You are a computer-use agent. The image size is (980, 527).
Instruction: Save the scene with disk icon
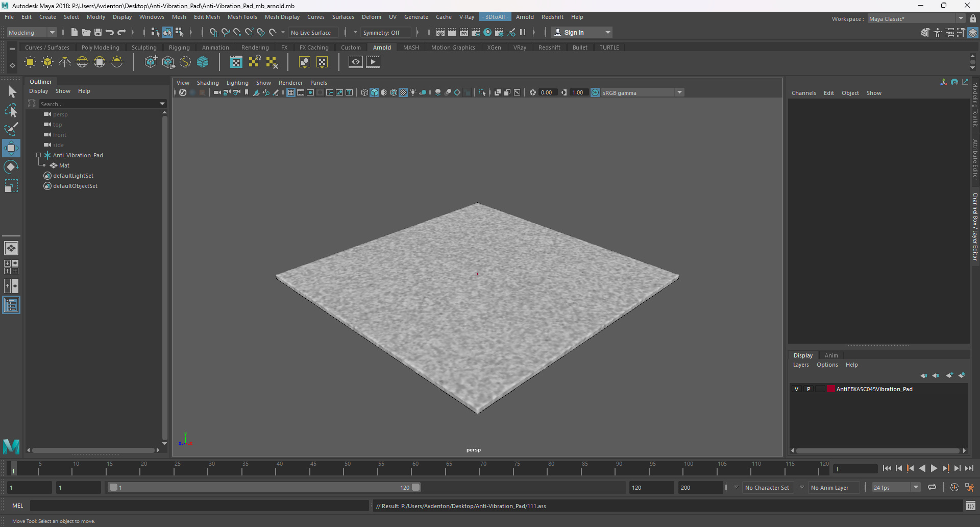[98, 32]
